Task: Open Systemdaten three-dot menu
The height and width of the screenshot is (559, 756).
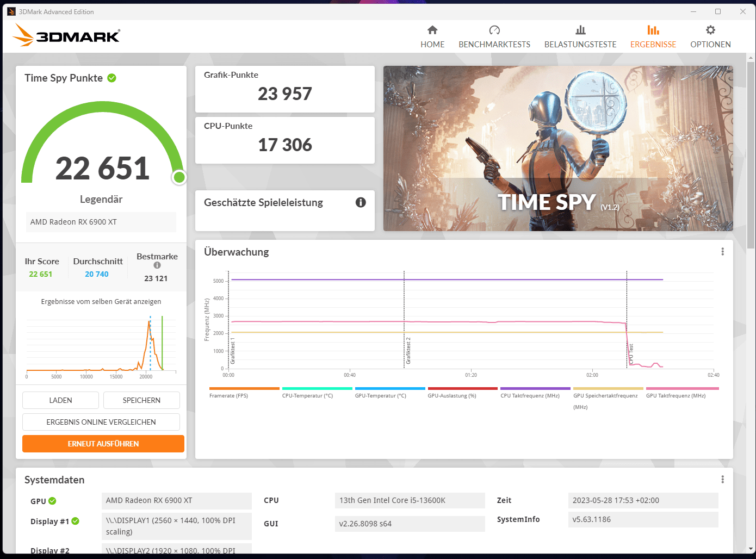Action: [722, 480]
